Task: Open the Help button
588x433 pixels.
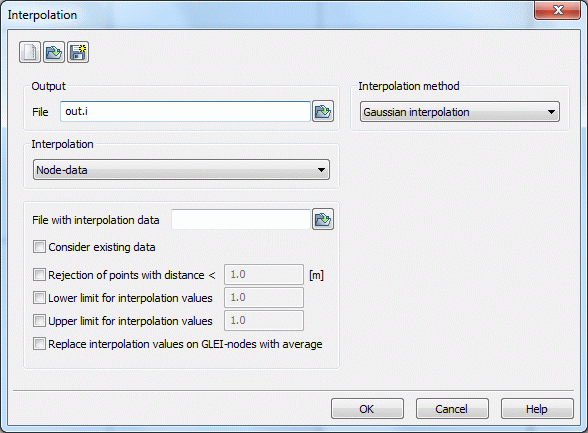Action: coord(537,409)
